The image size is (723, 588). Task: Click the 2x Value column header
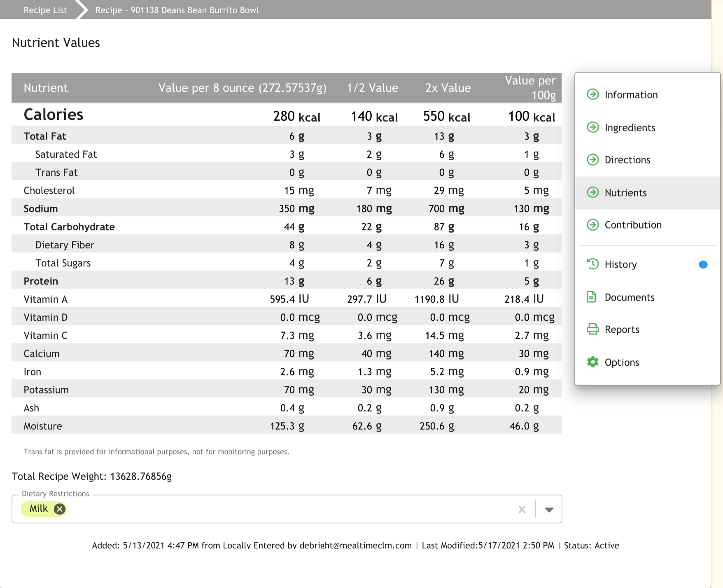tap(448, 88)
